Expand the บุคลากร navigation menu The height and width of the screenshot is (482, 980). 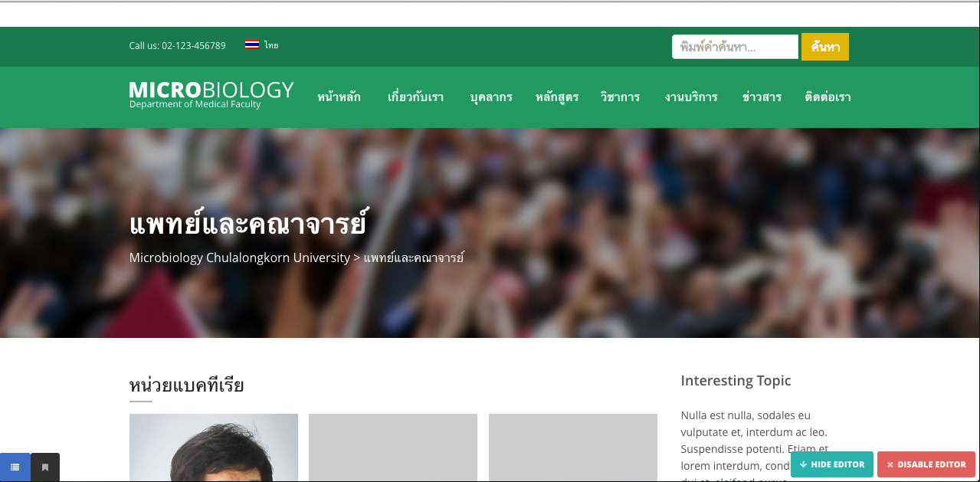pos(491,97)
